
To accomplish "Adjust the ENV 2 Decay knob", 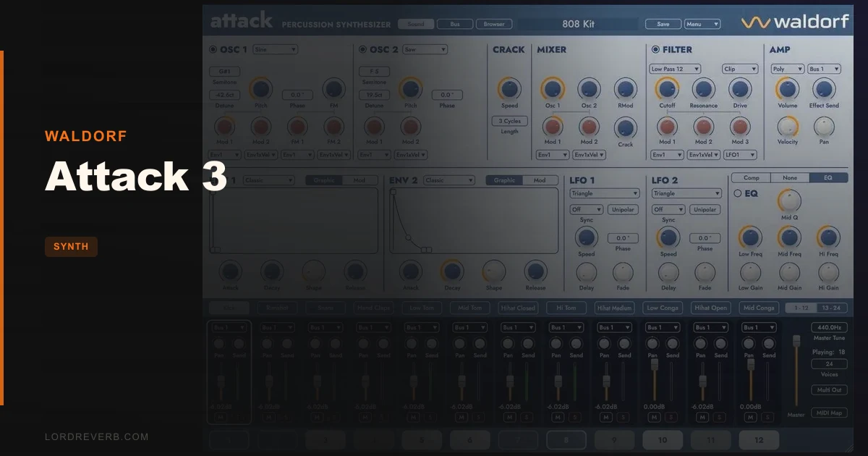I will coord(452,271).
